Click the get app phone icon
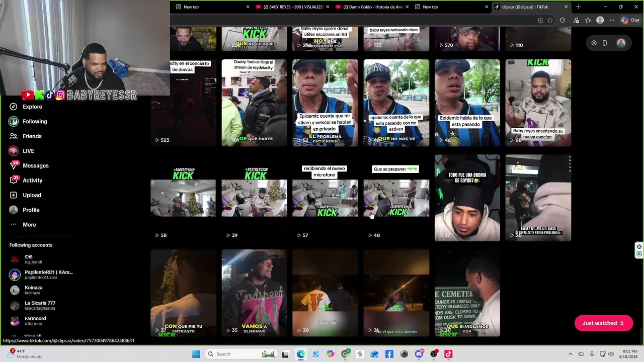Screen dimensions: 644x362 605,43
